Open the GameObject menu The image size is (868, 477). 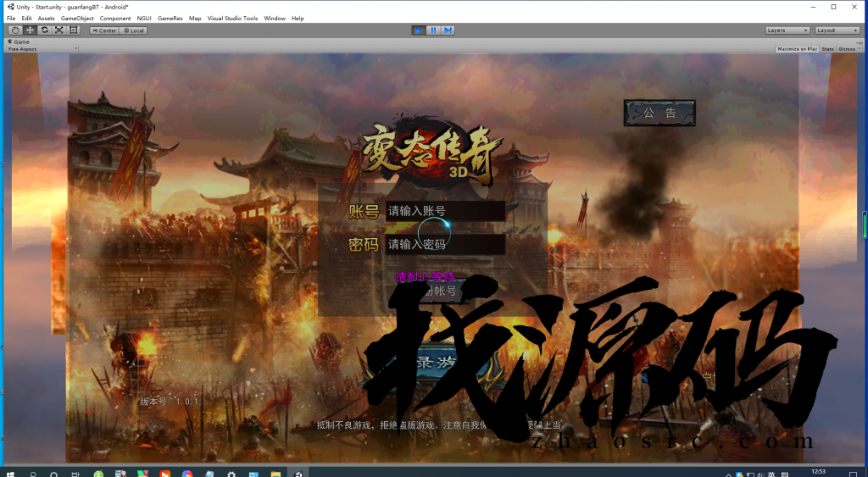click(x=77, y=19)
